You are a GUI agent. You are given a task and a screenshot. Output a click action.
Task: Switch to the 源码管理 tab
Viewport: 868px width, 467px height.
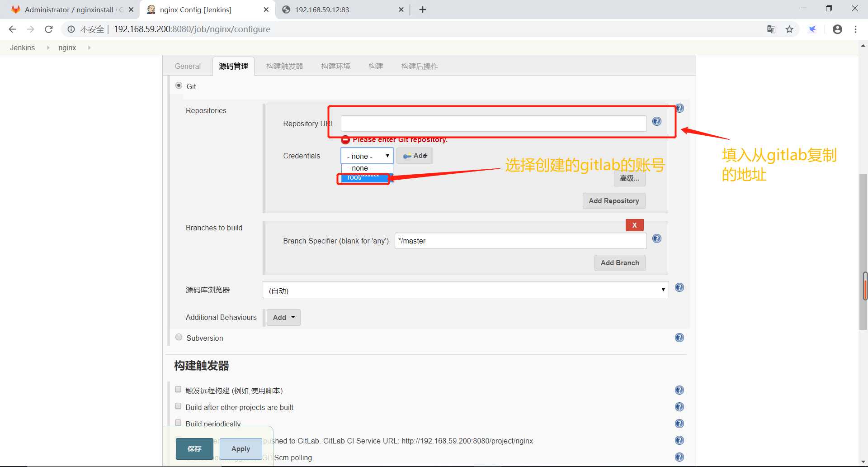(x=233, y=66)
